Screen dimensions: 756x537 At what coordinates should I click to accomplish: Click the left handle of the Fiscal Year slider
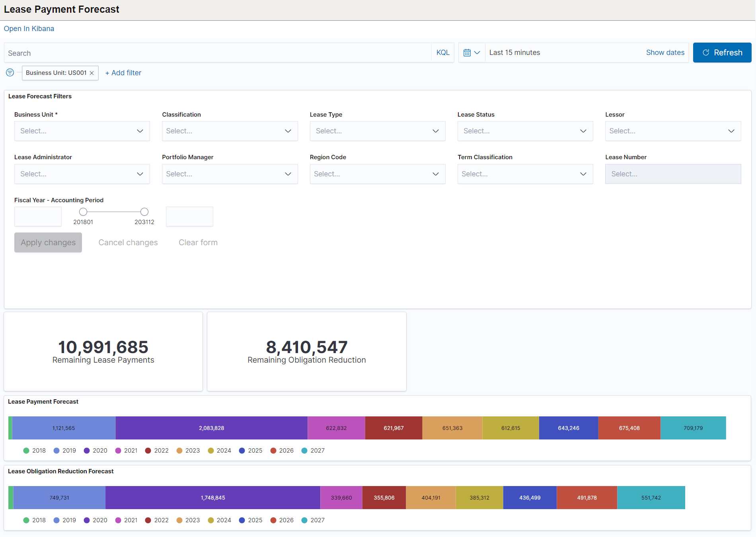pos(83,211)
